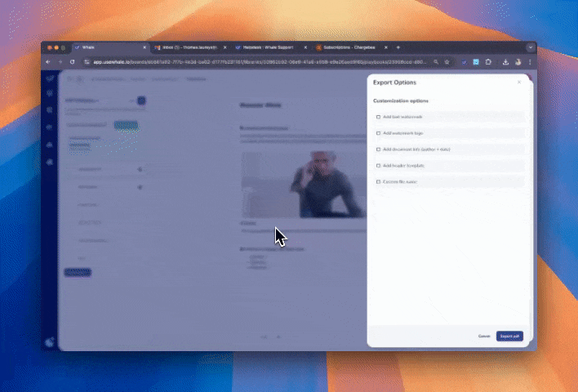
Task: Open the Subscriptions - Chargebee tab
Action: [x=350, y=47]
